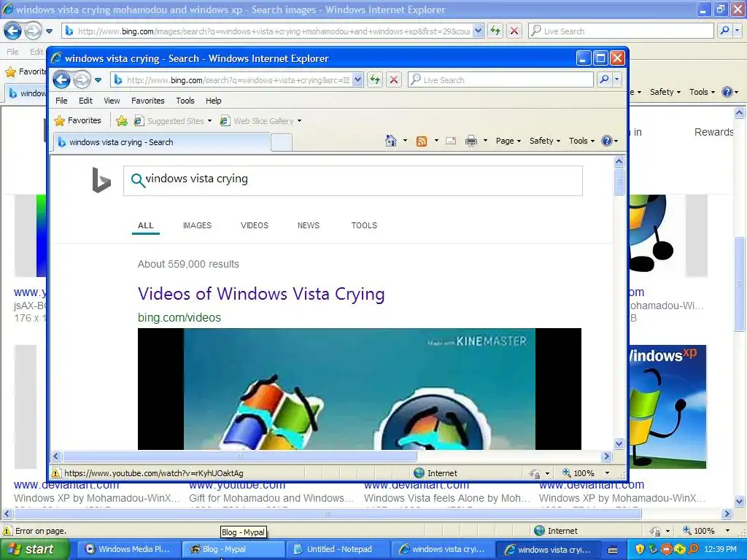This screenshot has height=560, width=747.
Task: Open Tools menu in background IE window
Action: (x=702, y=92)
